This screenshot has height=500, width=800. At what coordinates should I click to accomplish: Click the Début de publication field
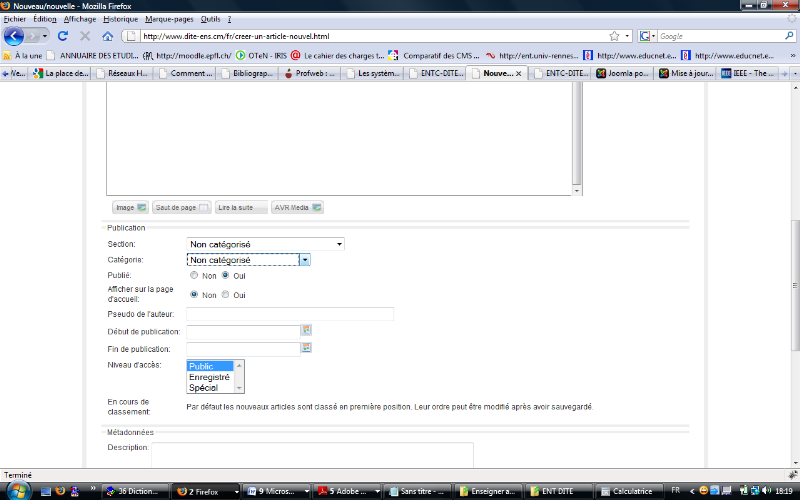tap(243, 332)
